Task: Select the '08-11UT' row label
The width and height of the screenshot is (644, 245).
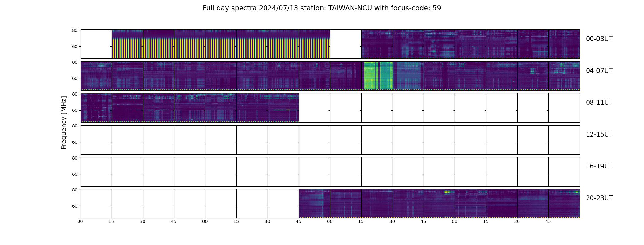Action: click(599, 103)
